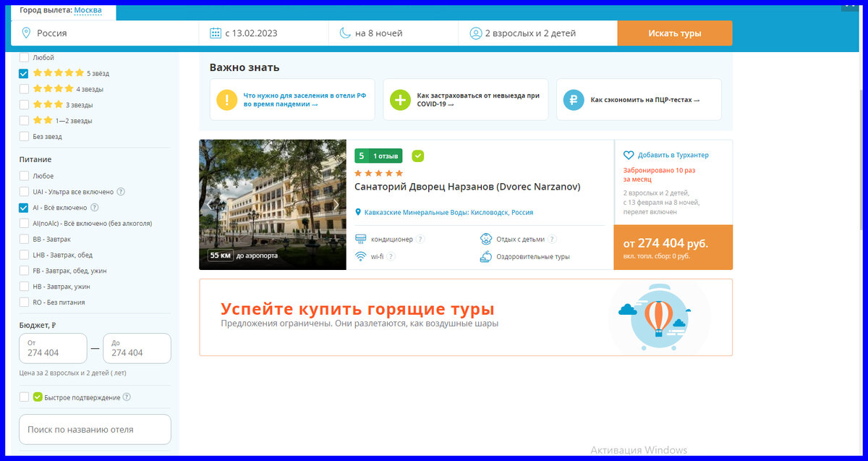This screenshot has width=868, height=461.
Task: Click the budget От input field
Action: (53, 348)
